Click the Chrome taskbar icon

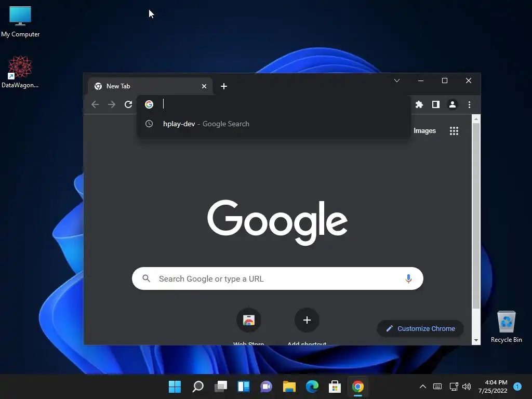357,387
